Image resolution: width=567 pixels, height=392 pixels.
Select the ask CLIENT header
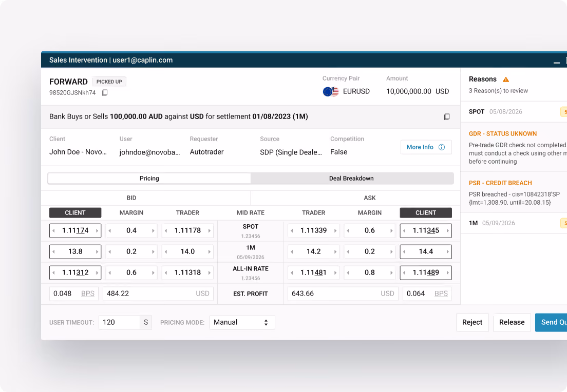click(x=426, y=213)
